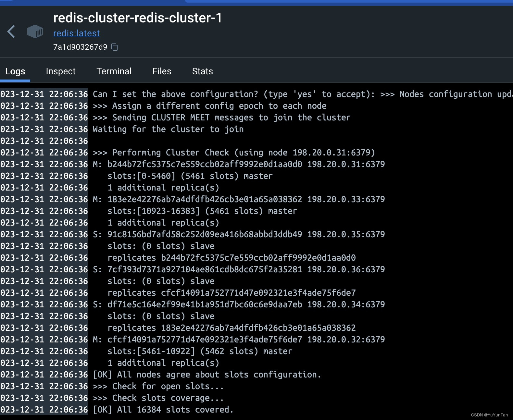The height and width of the screenshot is (420, 513).
Task: Click the 'replicates cfcf14091a752771d47e...' line
Action: coord(231,293)
